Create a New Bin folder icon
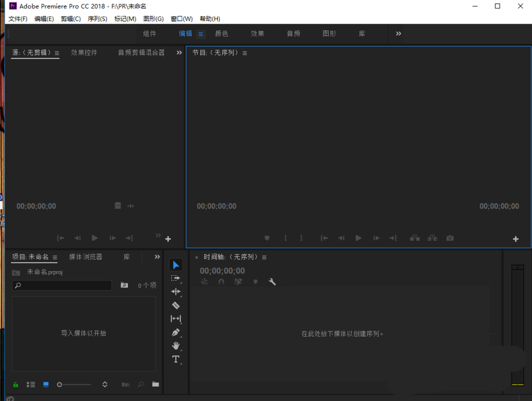532x401 pixels. click(x=155, y=384)
